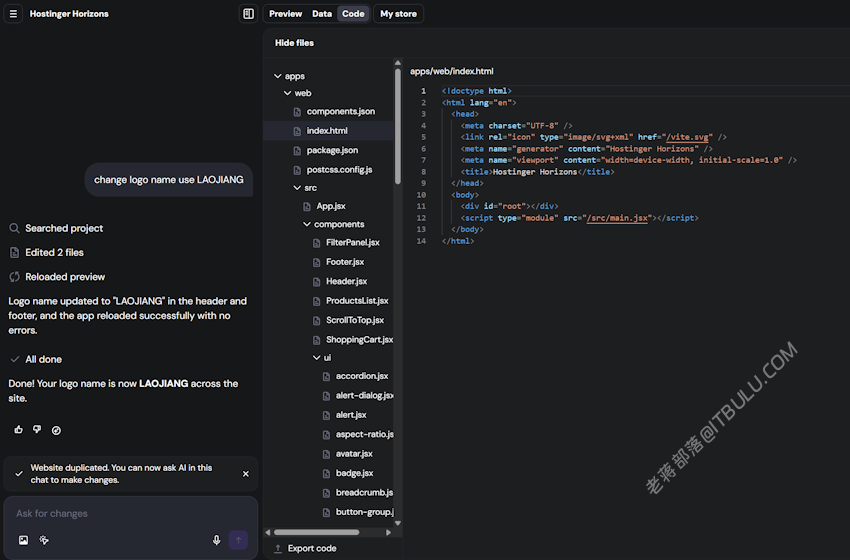The width and height of the screenshot is (850, 560).
Task: Click the thumbs down feedback icon
Action: (x=37, y=429)
